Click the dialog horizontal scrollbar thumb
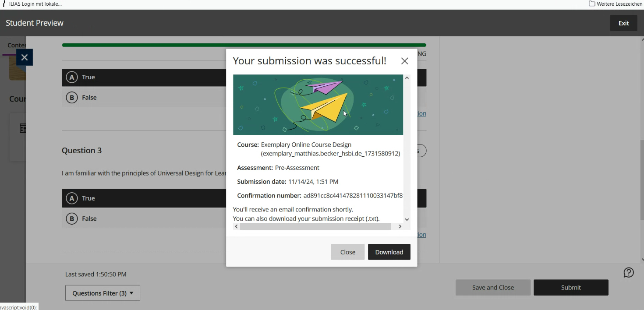644x310 pixels. pos(315,226)
